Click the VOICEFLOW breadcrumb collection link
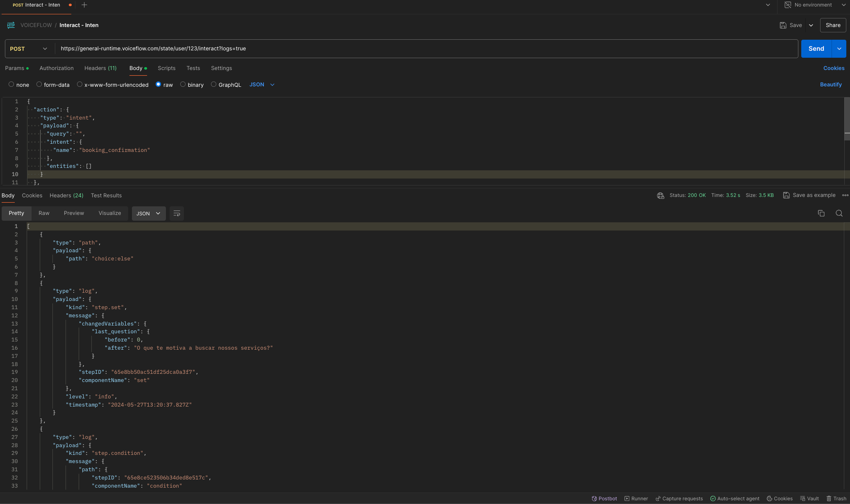 pos(36,25)
